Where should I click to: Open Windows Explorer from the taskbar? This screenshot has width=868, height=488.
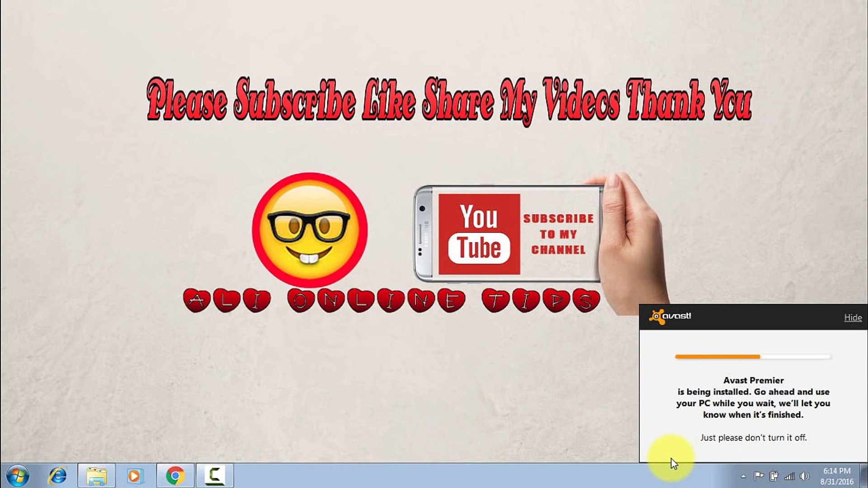pos(96,476)
